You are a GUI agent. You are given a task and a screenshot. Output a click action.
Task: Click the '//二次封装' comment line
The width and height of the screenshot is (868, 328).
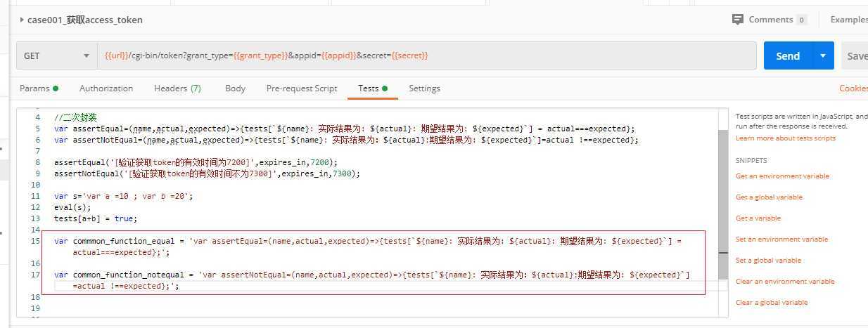[75, 117]
